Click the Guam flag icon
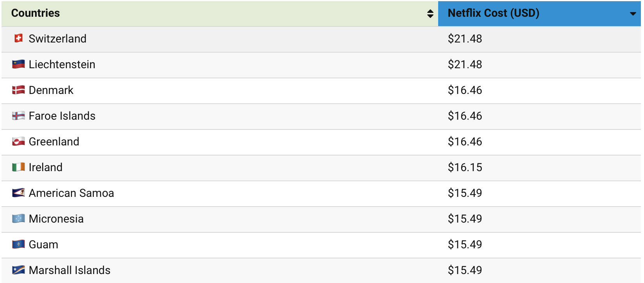 [x=18, y=244]
